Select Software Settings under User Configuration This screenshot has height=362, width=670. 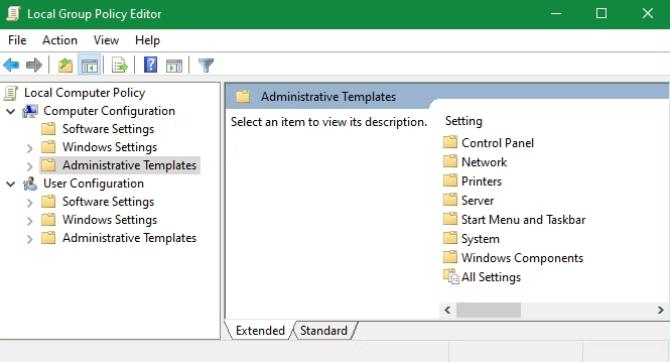click(108, 202)
